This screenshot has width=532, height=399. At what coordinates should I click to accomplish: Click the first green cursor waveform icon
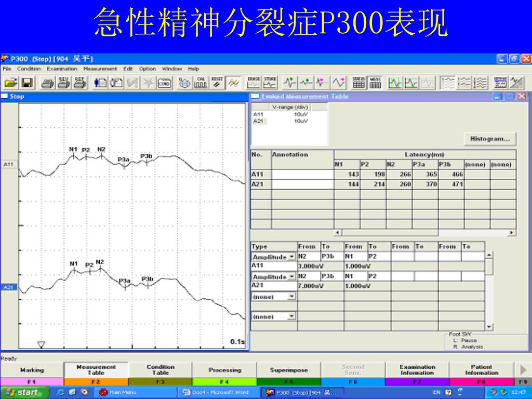395,83
